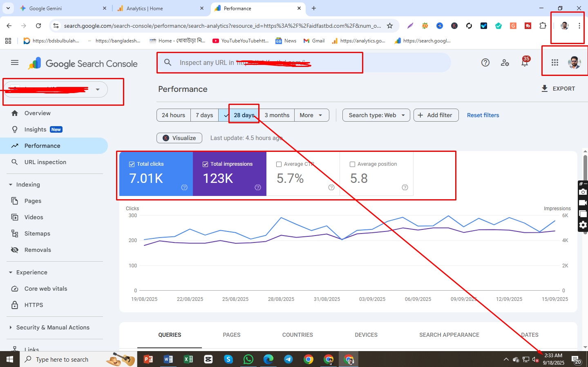Enable the Average CTR checkbox
588x367 pixels.
coord(279,164)
